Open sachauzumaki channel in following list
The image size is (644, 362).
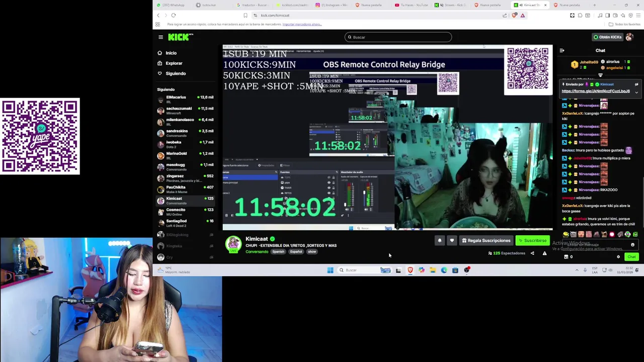point(185,111)
